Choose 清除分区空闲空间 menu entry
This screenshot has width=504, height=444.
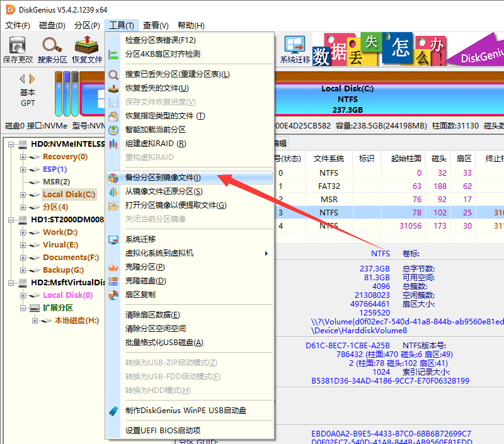(x=190, y=329)
